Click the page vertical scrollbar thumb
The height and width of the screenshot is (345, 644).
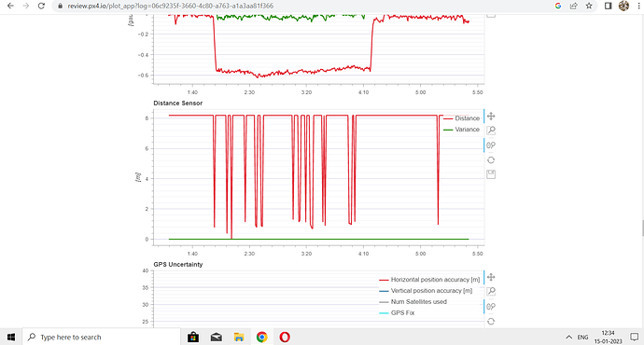642,228
